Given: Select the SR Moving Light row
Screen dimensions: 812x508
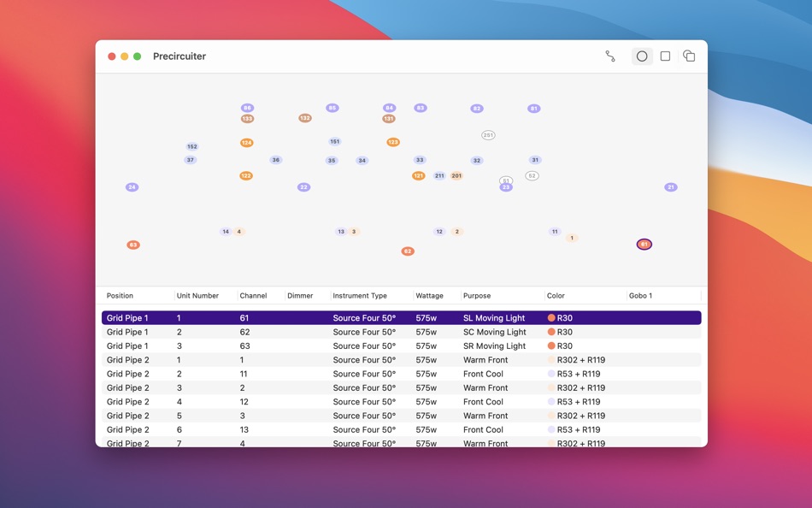Looking at the screenshot, I should click(x=402, y=346).
